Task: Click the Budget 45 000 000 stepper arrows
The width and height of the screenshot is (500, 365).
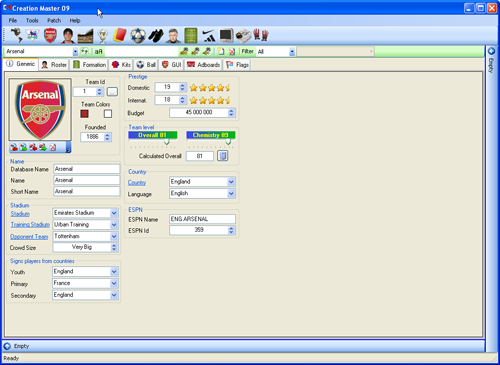Action: click(231, 113)
